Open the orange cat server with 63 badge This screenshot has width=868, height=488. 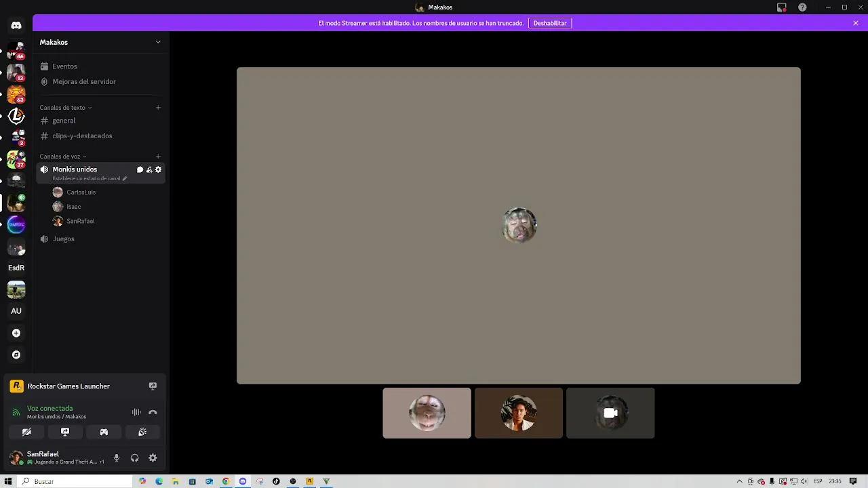tap(16, 94)
